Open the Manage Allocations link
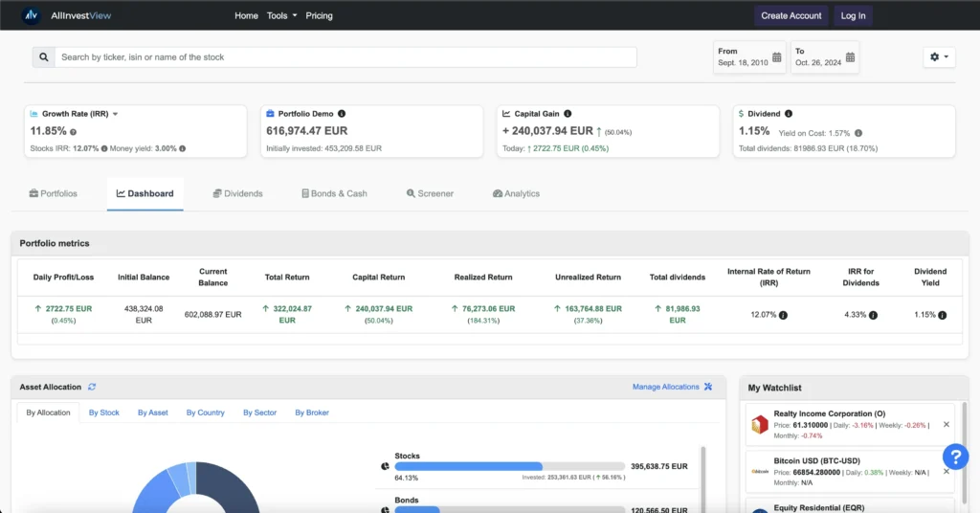Screen dimensions: 980x513 pos(666,387)
